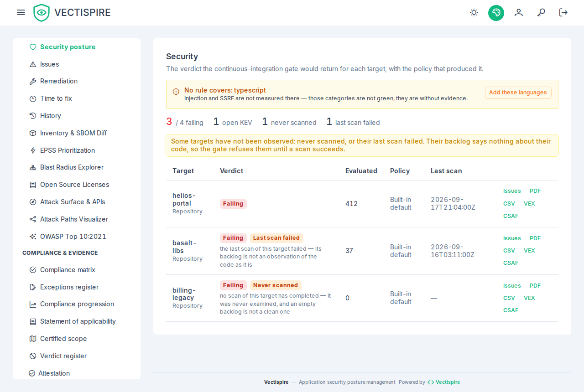Click the Add these languages button

coord(518,93)
